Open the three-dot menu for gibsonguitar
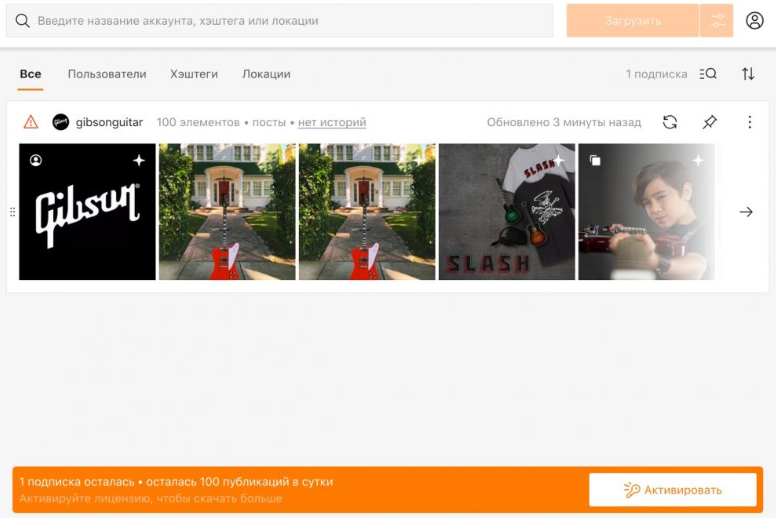The height and width of the screenshot is (518, 776). (x=749, y=122)
